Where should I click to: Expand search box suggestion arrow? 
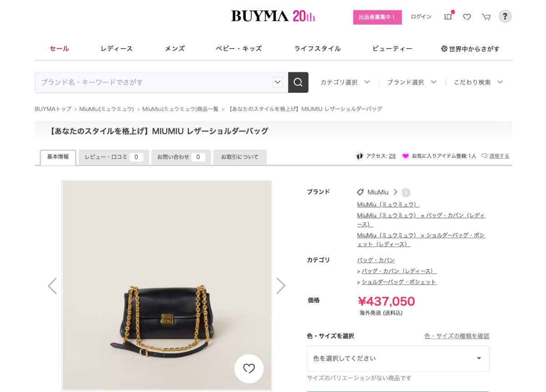[x=278, y=82]
